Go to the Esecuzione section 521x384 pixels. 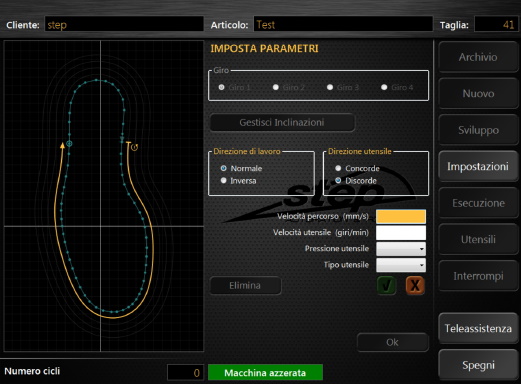(478, 203)
